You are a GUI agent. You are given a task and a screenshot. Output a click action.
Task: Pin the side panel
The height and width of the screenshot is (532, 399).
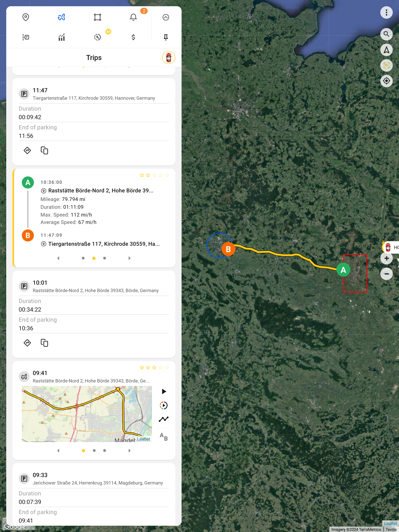point(166,37)
